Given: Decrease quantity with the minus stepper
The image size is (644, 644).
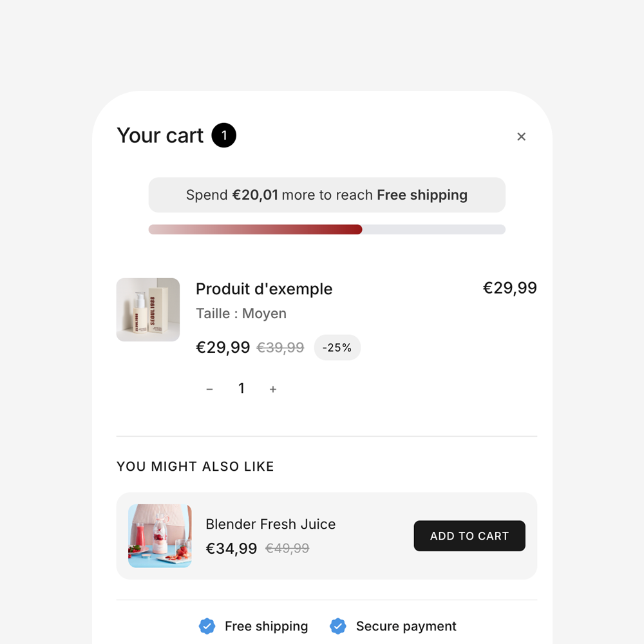Looking at the screenshot, I should click(209, 388).
